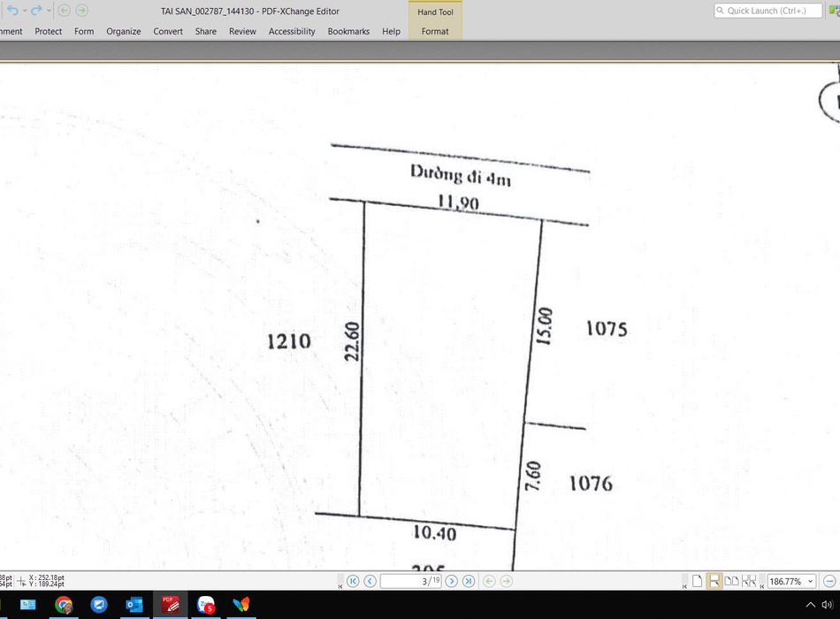Viewport: 840px width, 619px height.
Task: Go to the previous page
Action: tap(370, 581)
